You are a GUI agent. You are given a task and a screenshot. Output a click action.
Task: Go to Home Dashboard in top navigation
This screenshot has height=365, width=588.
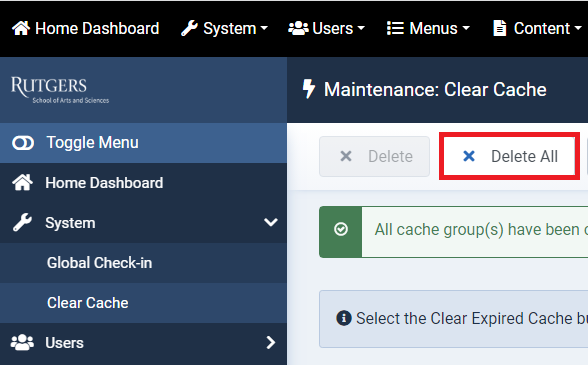pyautogui.click(x=86, y=28)
